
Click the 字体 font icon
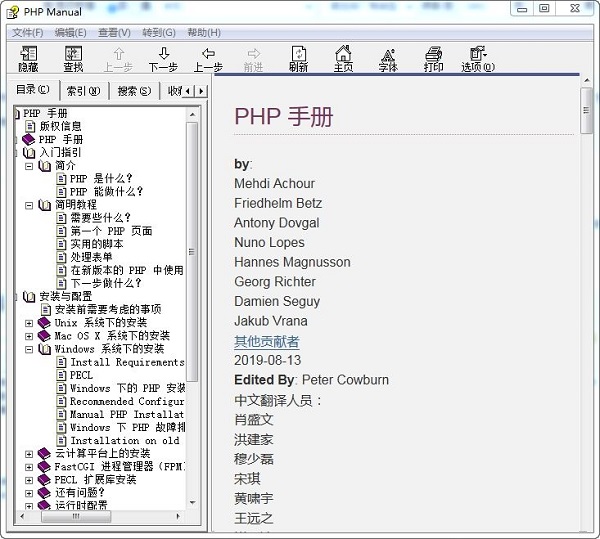(x=388, y=58)
